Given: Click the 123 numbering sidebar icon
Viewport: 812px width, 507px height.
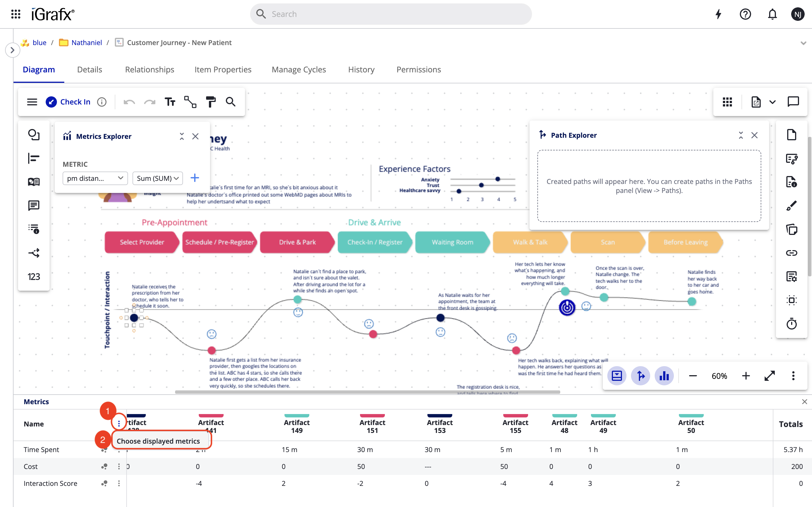Looking at the screenshot, I should [x=34, y=277].
